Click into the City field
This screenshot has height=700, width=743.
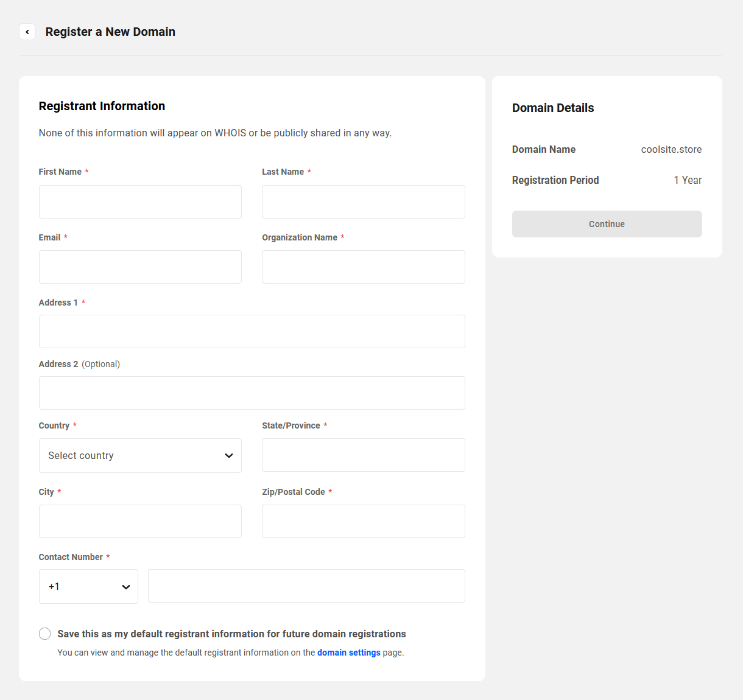point(140,521)
